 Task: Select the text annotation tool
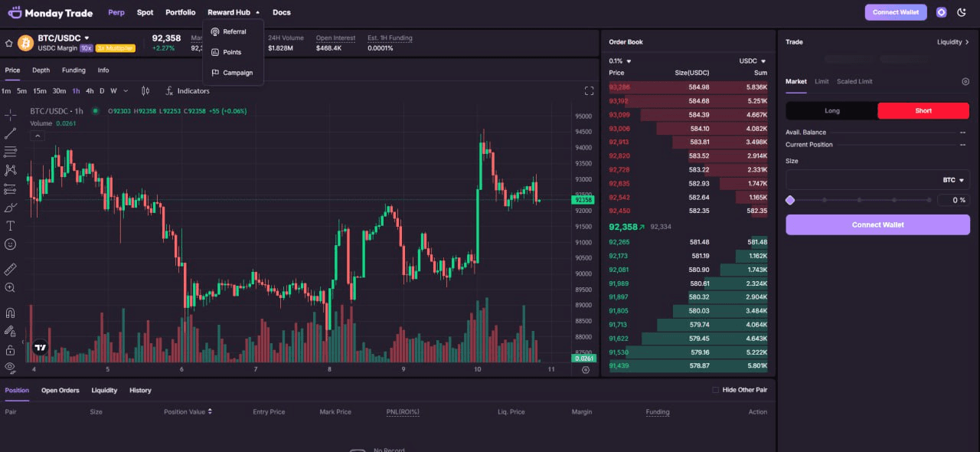[x=10, y=225]
